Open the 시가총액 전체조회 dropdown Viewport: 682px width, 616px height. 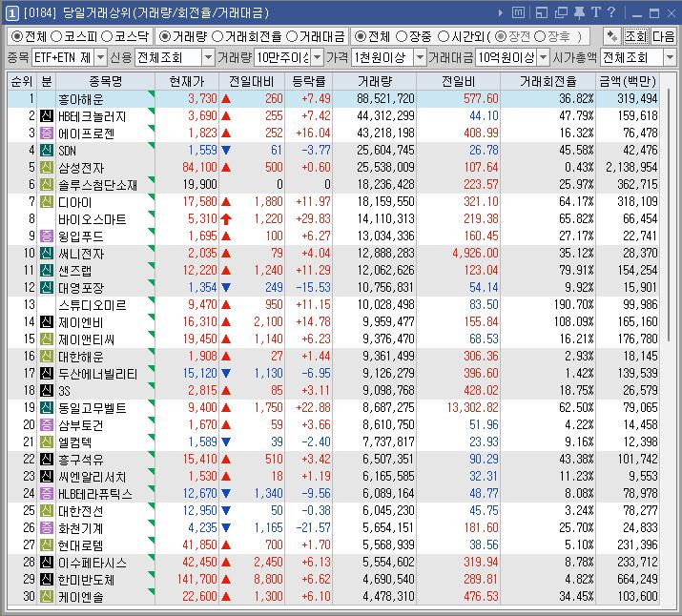coord(670,57)
